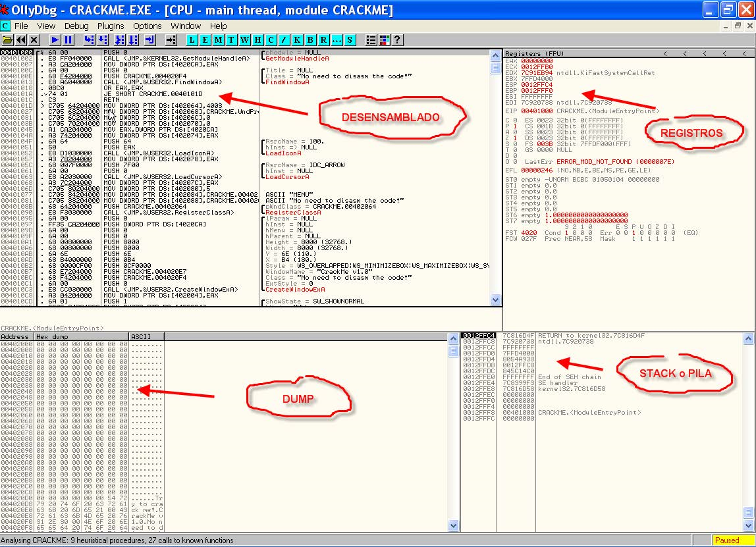
Task: Open the Plugins menu
Action: click(x=111, y=26)
